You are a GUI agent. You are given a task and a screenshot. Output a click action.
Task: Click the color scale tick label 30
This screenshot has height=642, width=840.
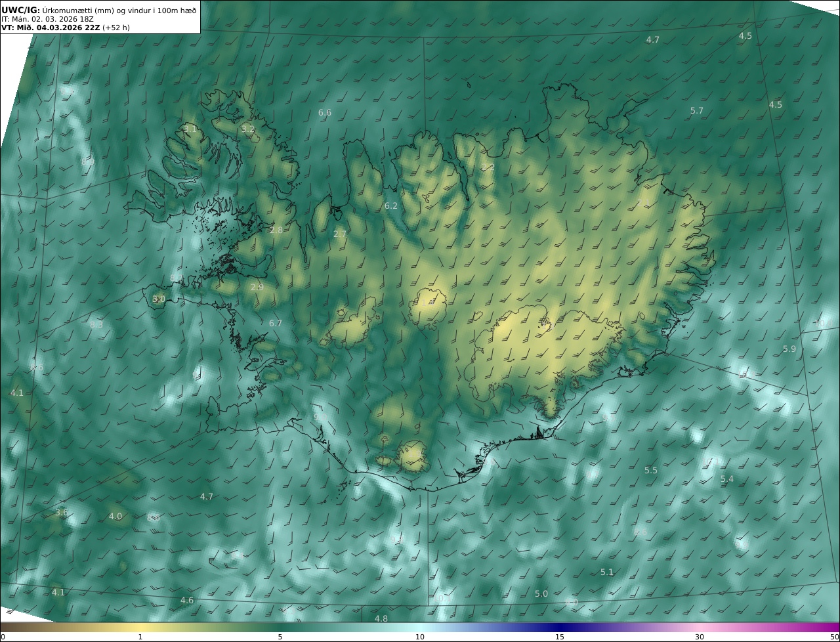[x=700, y=637]
